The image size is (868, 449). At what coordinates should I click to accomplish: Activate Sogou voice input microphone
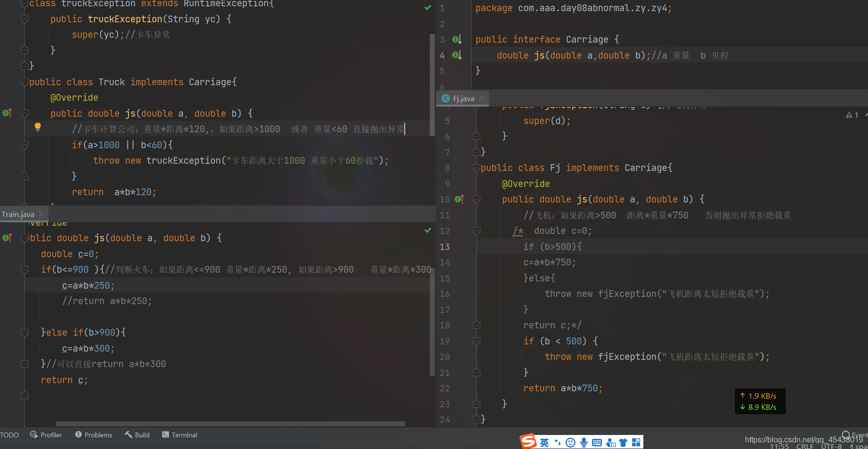[x=584, y=442]
